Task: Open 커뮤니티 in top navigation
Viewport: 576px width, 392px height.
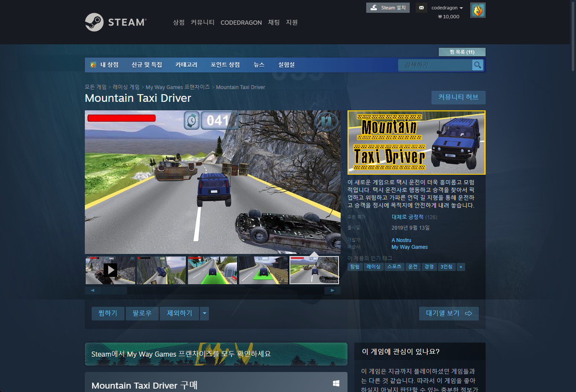Action: [203, 22]
